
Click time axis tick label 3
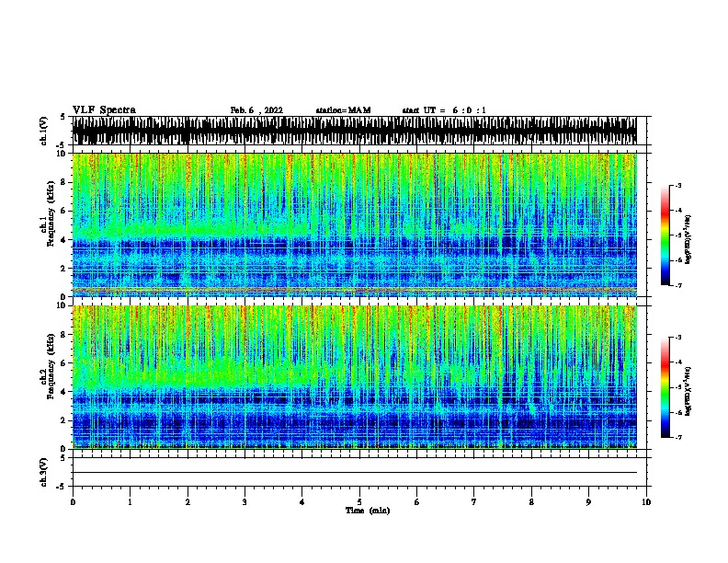click(x=245, y=502)
